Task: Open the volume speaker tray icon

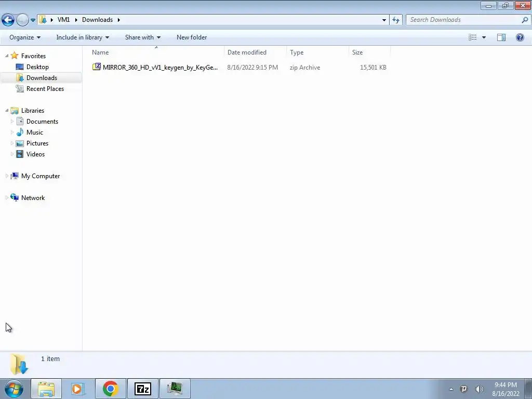Action: tap(479, 389)
